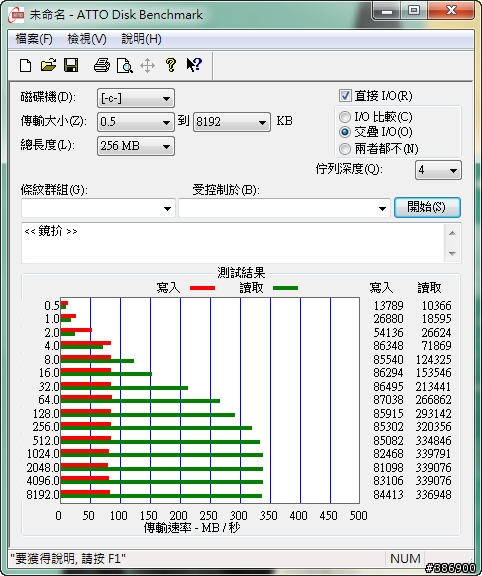Click the 傳輸速率 - MB / 秒 axis label
This screenshot has width=482, height=576.
(192, 528)
